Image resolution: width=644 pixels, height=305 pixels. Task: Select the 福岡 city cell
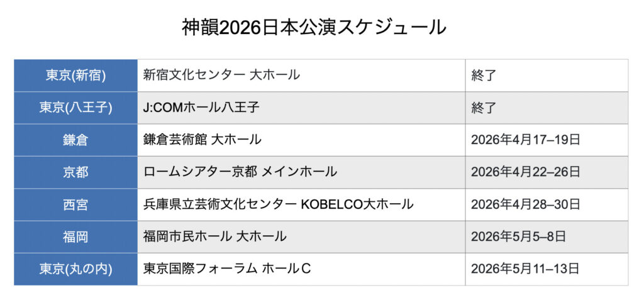coord(75,236)
